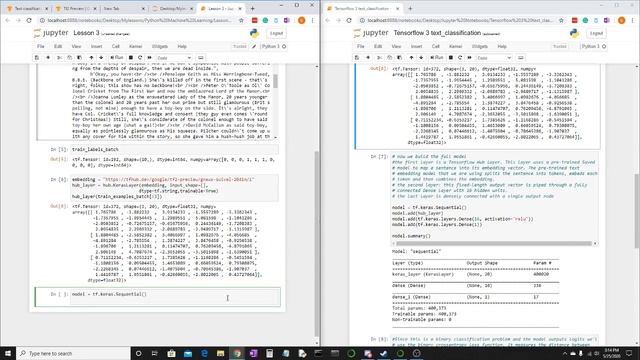Restart and run all in Lesson 3
The image size is (640, 360).
[x=149, y=58]
